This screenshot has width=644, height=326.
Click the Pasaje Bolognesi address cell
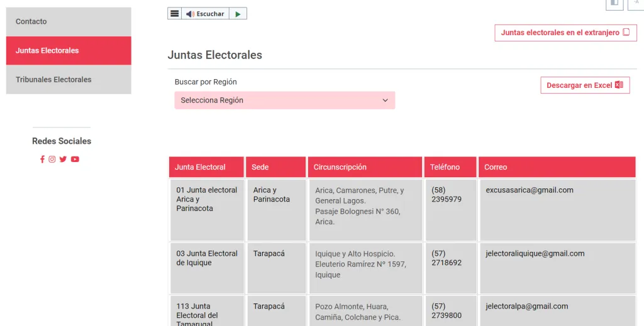(365, 210)
